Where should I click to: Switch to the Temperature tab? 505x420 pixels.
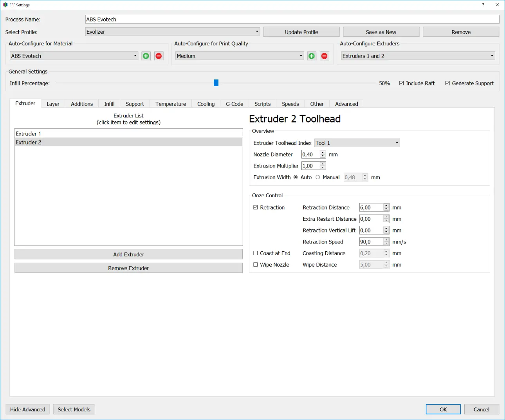tap(171, 104)
